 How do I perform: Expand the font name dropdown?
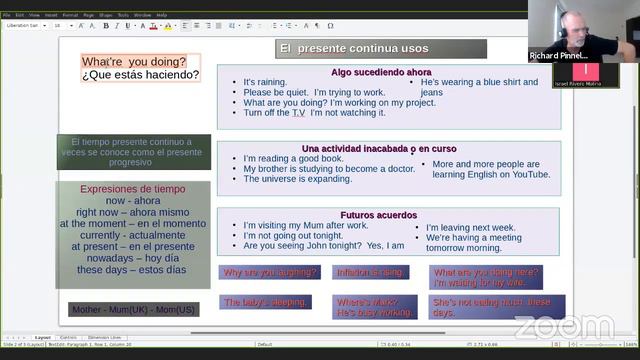44,26
